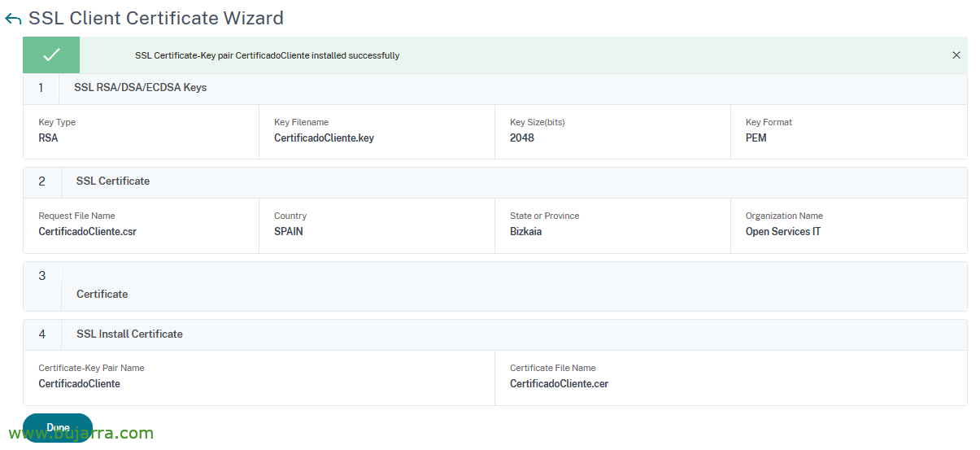The height and width of the screenshot is (450, 980).
Task: Open step 4 SSL Install Certificate header
Action: [494, 334]
